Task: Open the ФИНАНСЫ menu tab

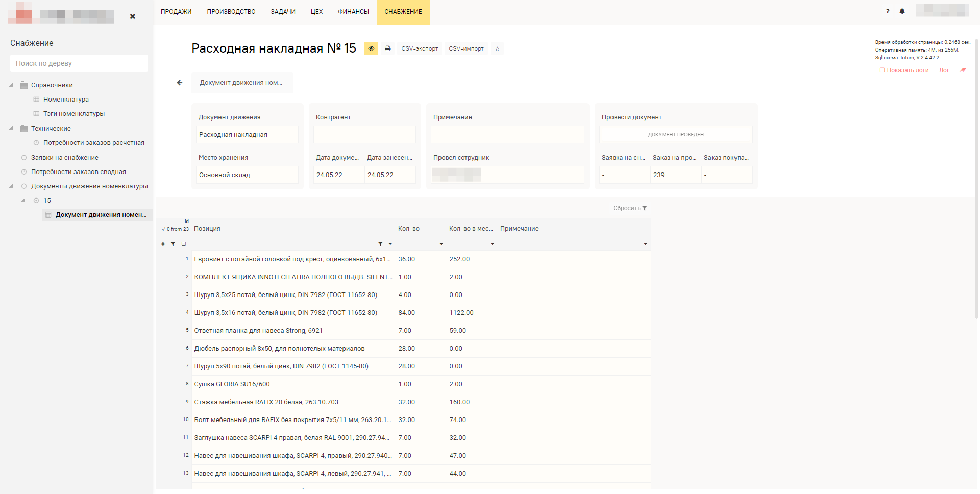Action: (x=353, y=12)
